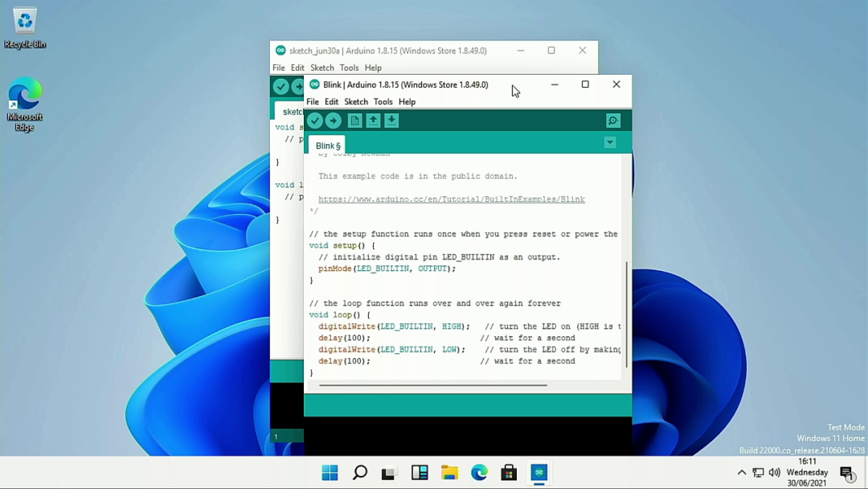Show hidden icons in system tray
Viewport: 868px width, 489px height.
tap(742, 473)
